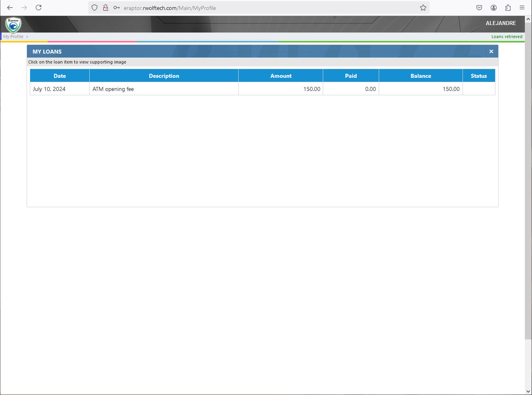Select the July 10, 2024 date cell
The image size is (532, 395).
coord(49,89)
